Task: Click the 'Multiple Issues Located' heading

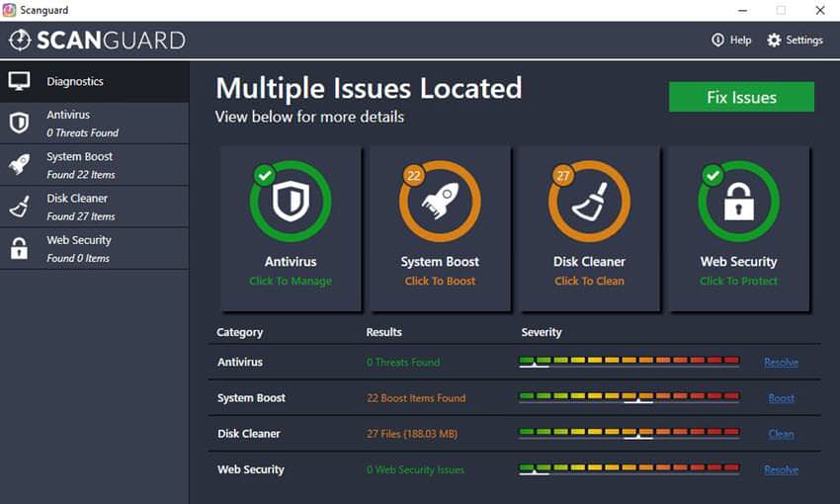Action: 370,88
